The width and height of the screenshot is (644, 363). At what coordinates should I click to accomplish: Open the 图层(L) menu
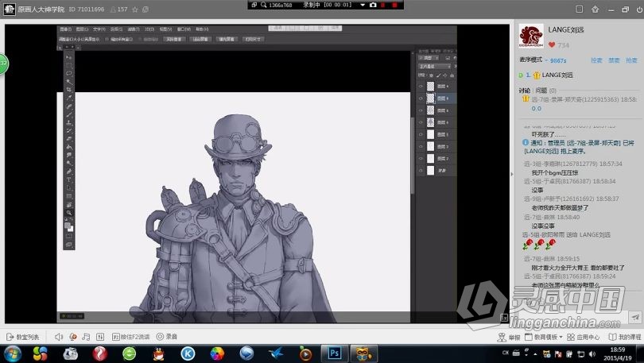82,29
